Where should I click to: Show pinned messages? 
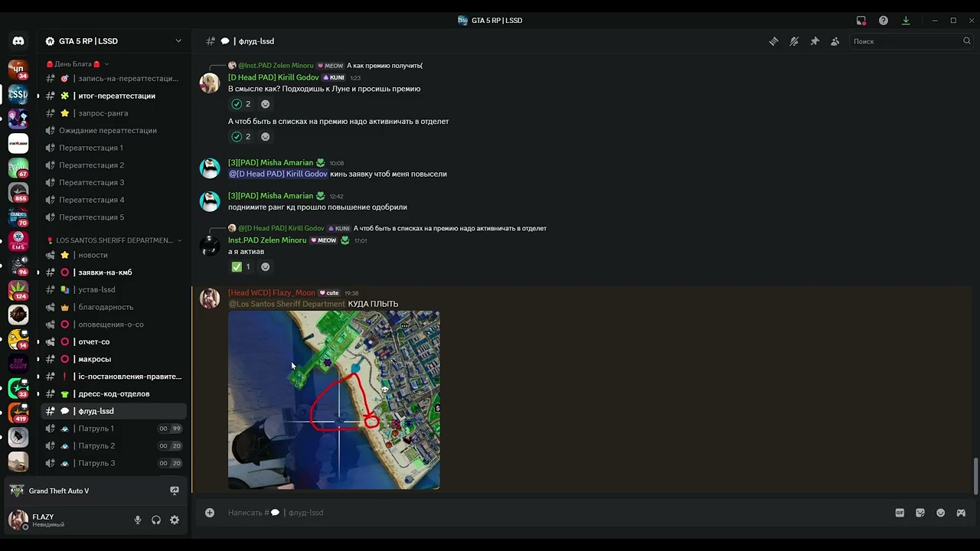coord(815,41)
